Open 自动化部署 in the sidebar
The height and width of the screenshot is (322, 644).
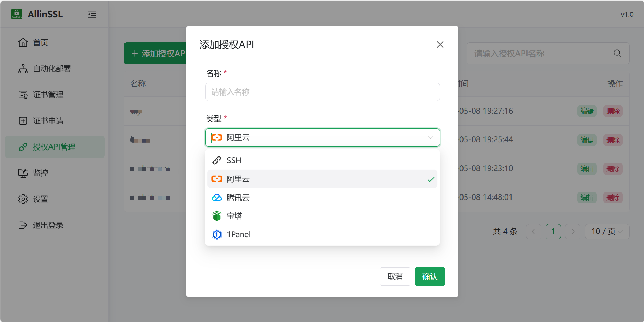pyautogui.click(x=55, y=69)
